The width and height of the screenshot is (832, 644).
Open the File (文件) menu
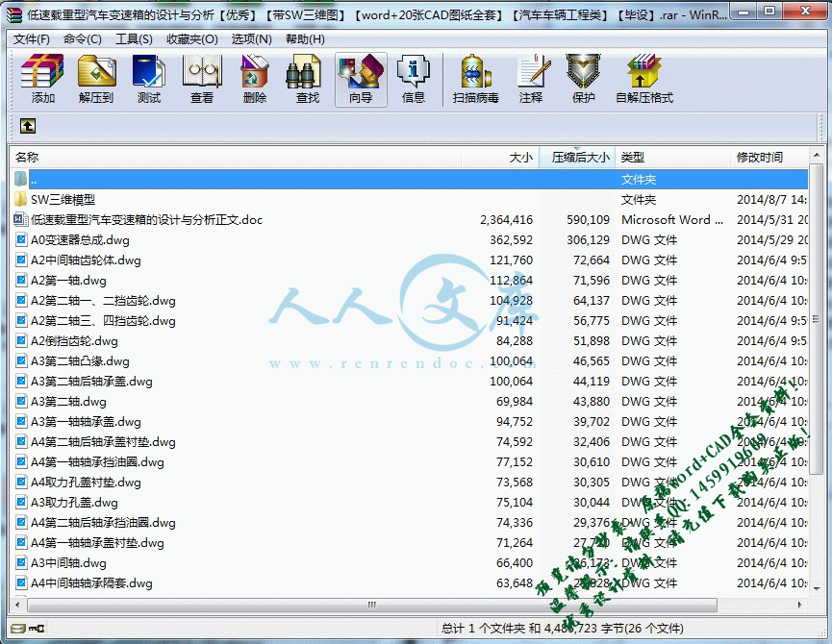pos(32,38)
